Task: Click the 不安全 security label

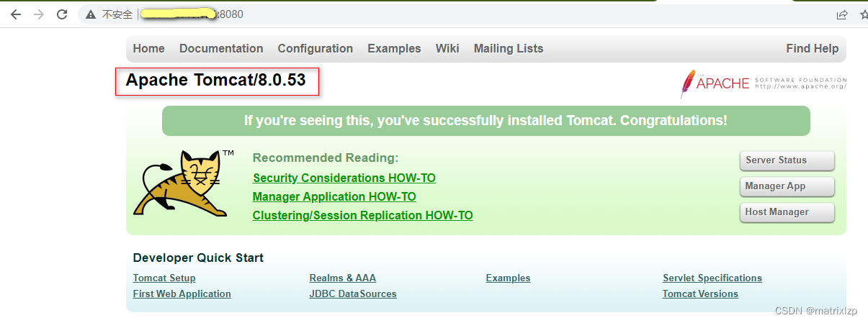Action: point(117,14)
